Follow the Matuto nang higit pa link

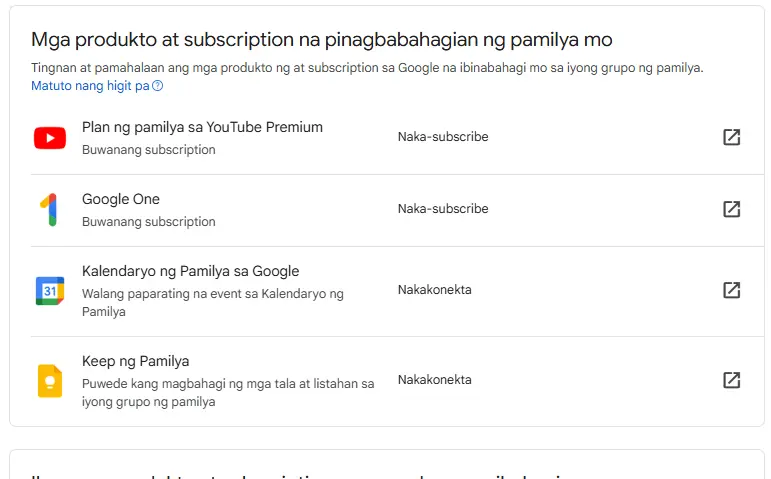pyautogui.click(x=90, y=86)
